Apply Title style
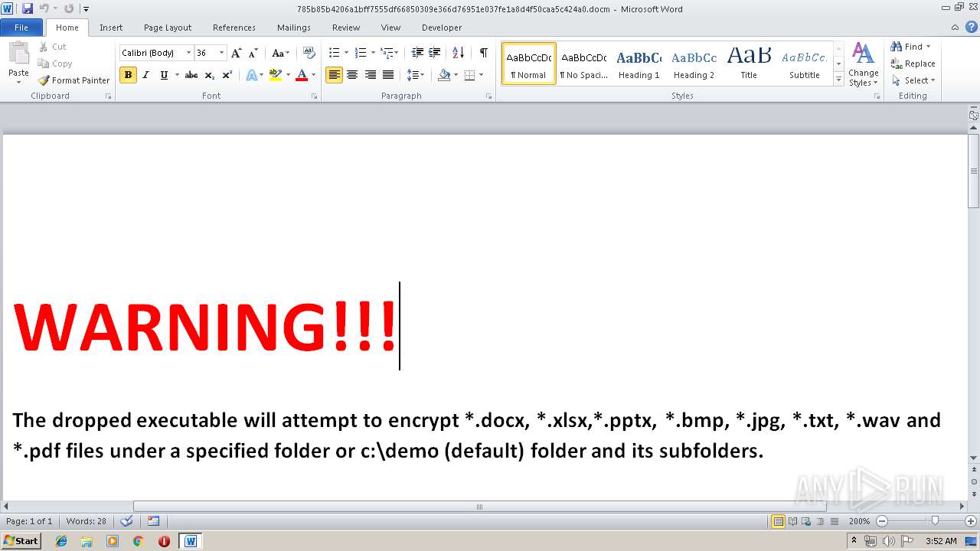 click(x=749, y=64)
